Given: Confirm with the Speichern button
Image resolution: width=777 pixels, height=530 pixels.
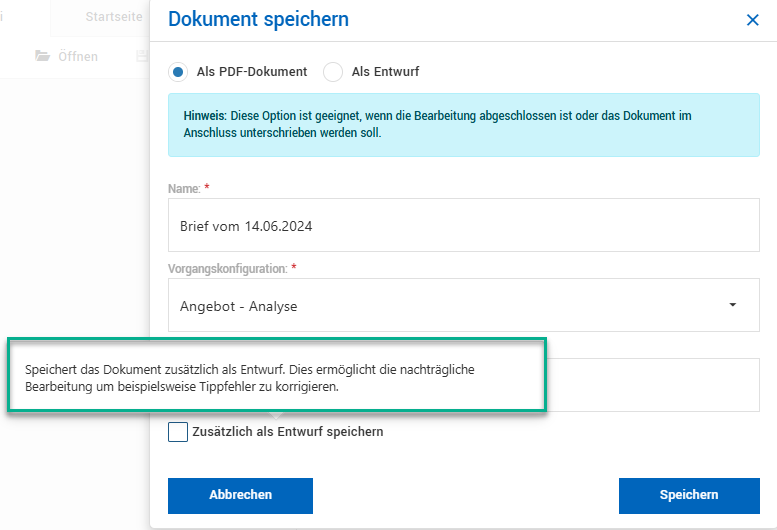Looking at the screenshot, I should pos(689,496).
